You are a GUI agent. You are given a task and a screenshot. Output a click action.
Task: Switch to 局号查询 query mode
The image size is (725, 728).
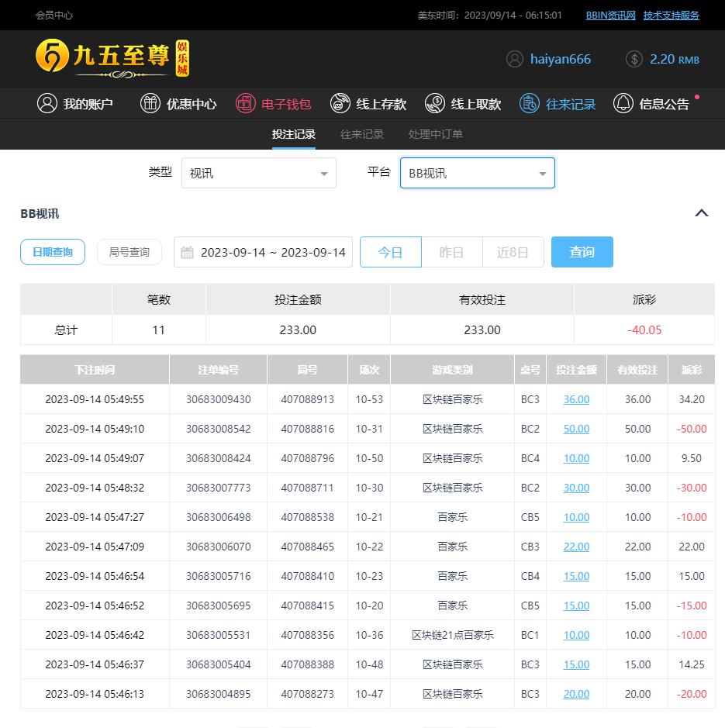pyautogui.click(x=129, y=252)
